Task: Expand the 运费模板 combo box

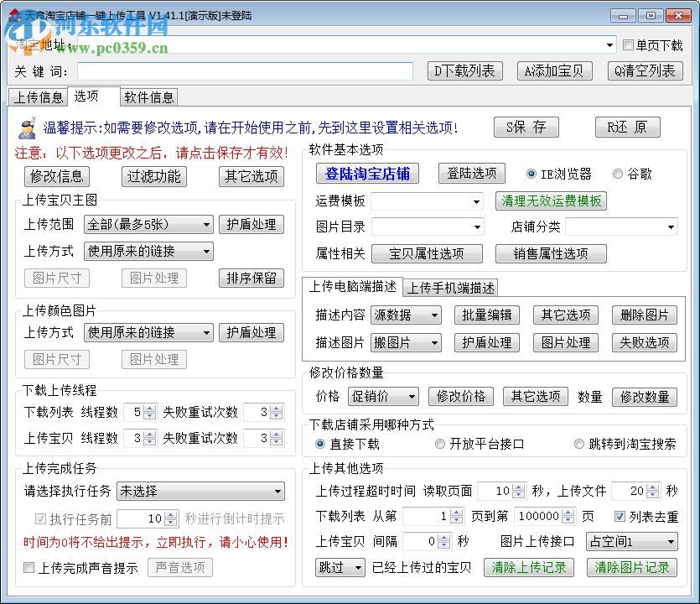Action: 476,202
